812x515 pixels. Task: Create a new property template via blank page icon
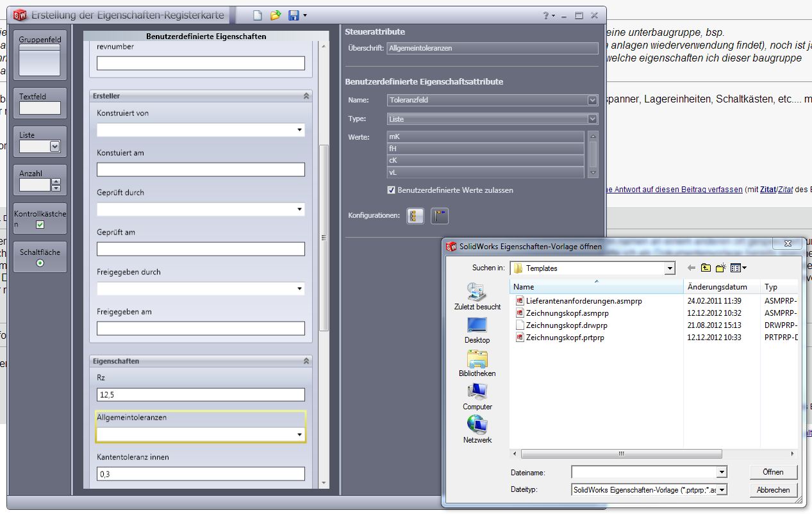pos(257,15)
